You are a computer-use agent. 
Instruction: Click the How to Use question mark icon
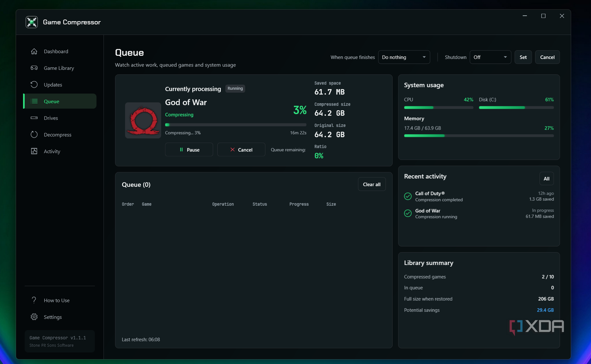pyautogui.click(x=34, y=300)
